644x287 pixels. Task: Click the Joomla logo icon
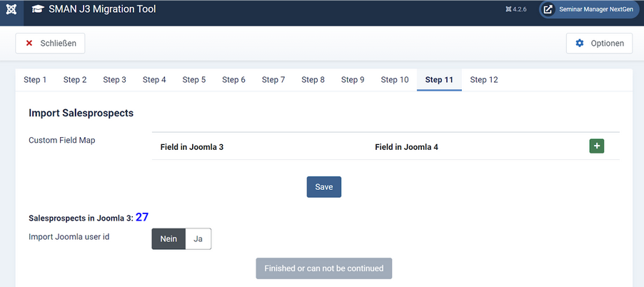11,10
